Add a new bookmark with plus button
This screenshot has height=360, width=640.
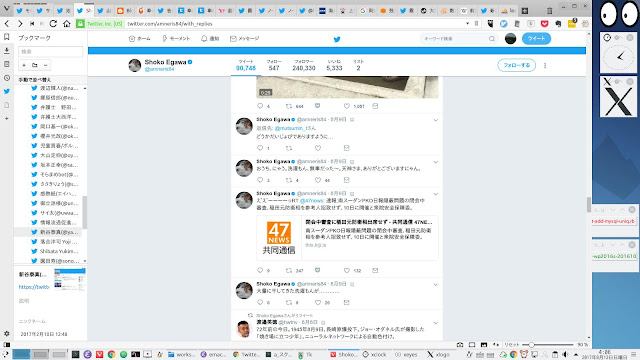click(x=24, y=65)
